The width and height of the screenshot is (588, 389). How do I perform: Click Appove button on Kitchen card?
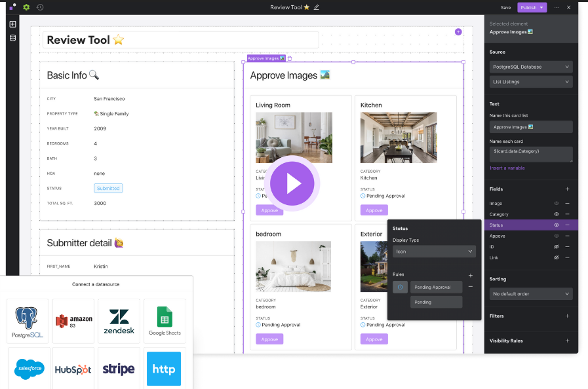pos(374,210)
